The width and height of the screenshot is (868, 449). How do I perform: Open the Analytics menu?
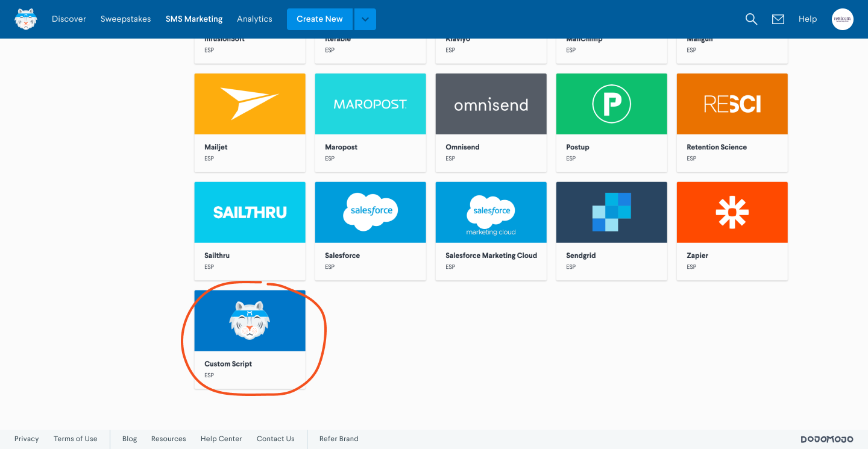click(254, 19)
